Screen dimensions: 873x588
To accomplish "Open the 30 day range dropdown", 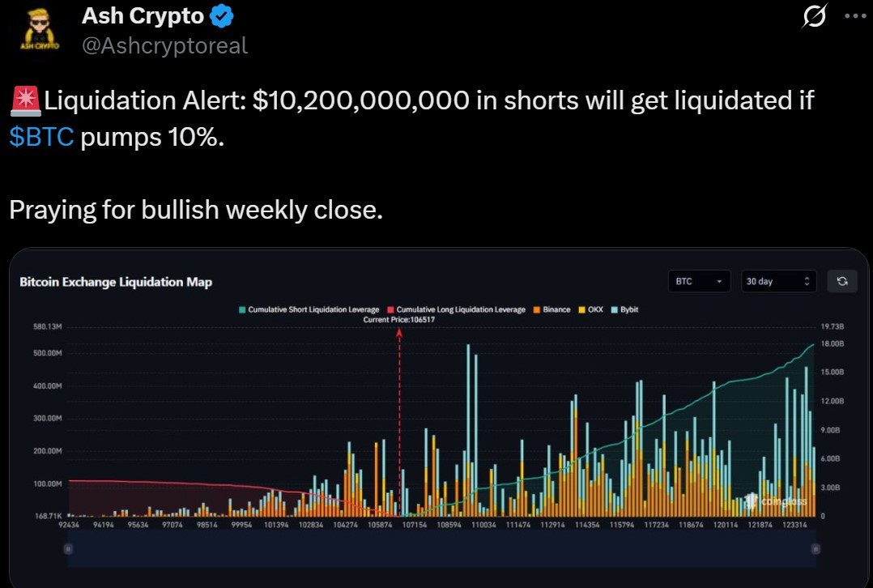I will click(x=778, y=281).
